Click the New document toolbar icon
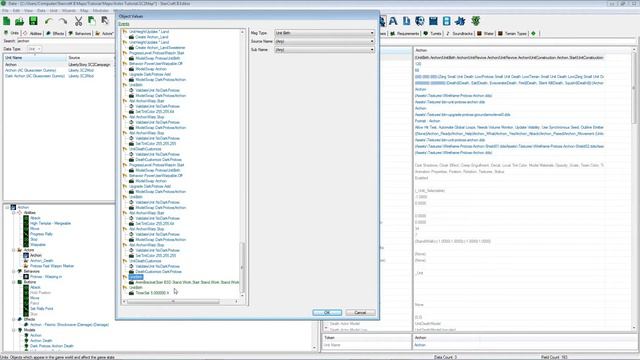The height and width of the screenshot is (360, 640). click(7, 21)
